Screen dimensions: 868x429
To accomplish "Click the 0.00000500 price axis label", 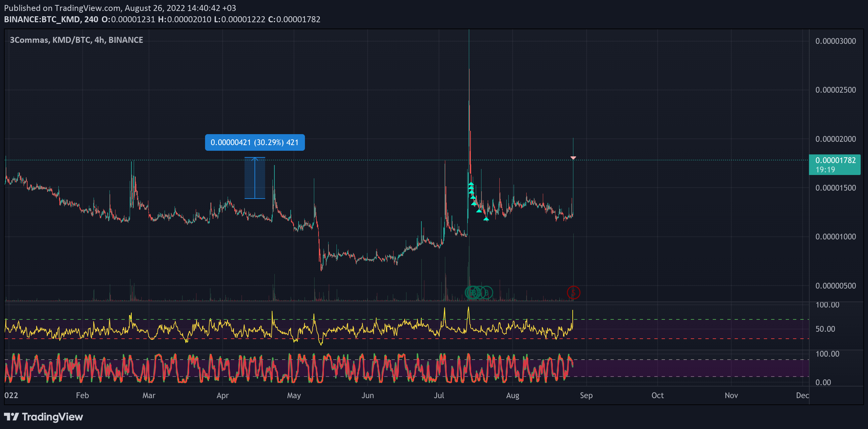I will 835,286.
